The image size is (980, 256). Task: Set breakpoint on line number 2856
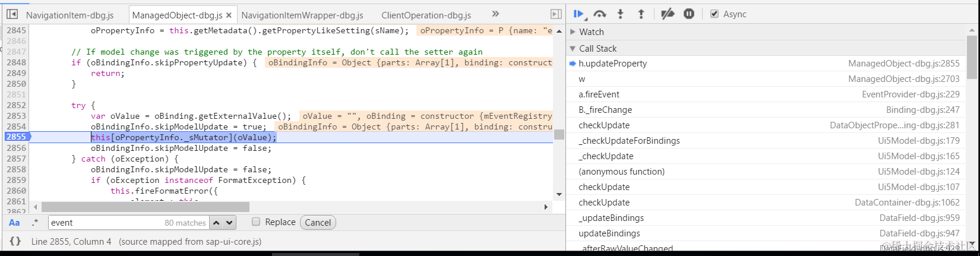pyautogui.click(x=16, y=148)
